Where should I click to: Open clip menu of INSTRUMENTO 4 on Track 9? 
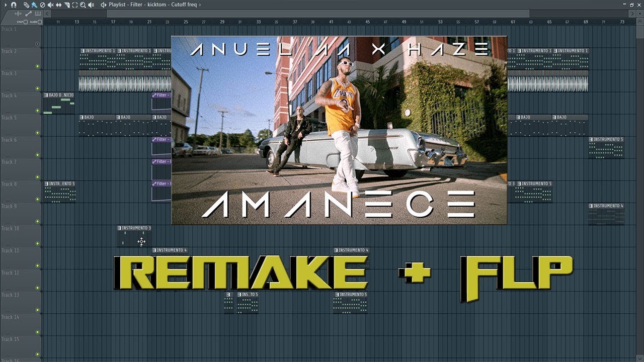(x=591, y=206)
